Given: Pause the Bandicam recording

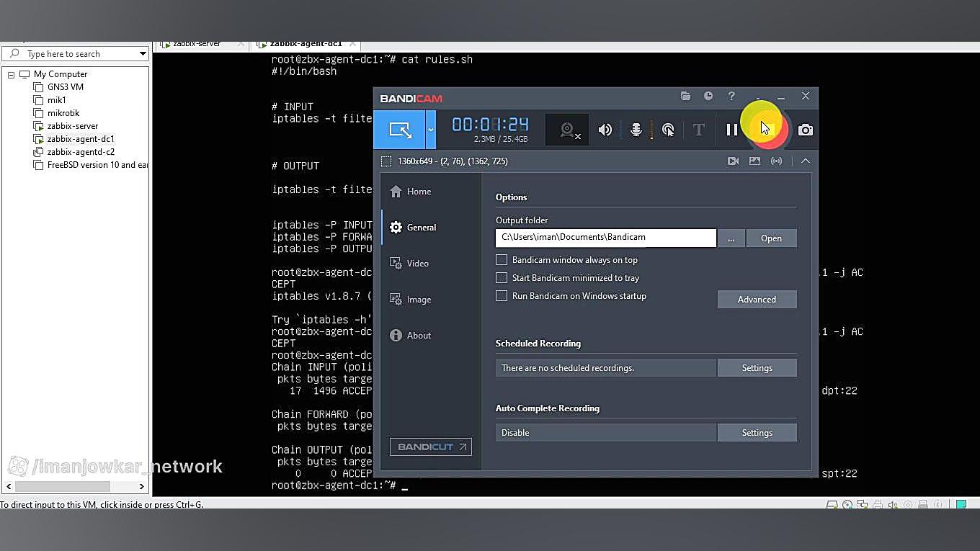Looking at the screenshot, I should [x=731, y=130].
